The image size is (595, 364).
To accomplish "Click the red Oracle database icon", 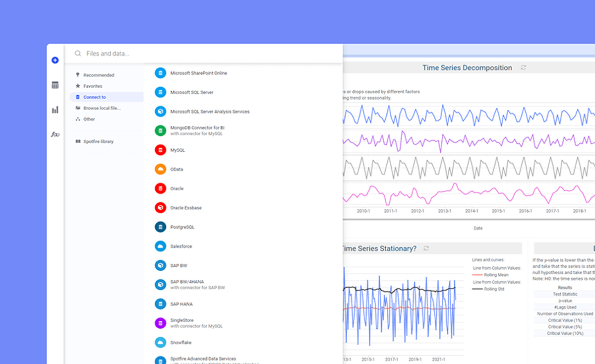I will [x=160, y=188].
